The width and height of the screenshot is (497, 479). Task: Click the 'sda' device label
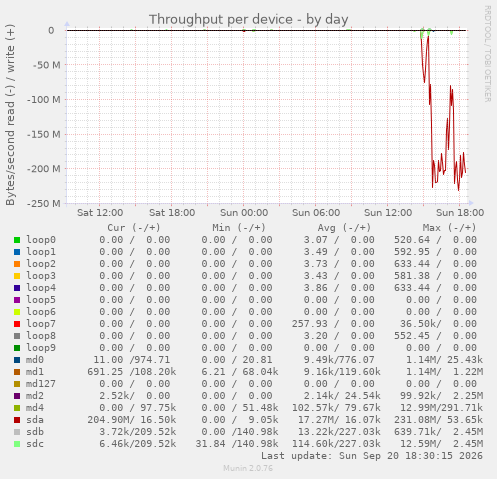(35, 420)
